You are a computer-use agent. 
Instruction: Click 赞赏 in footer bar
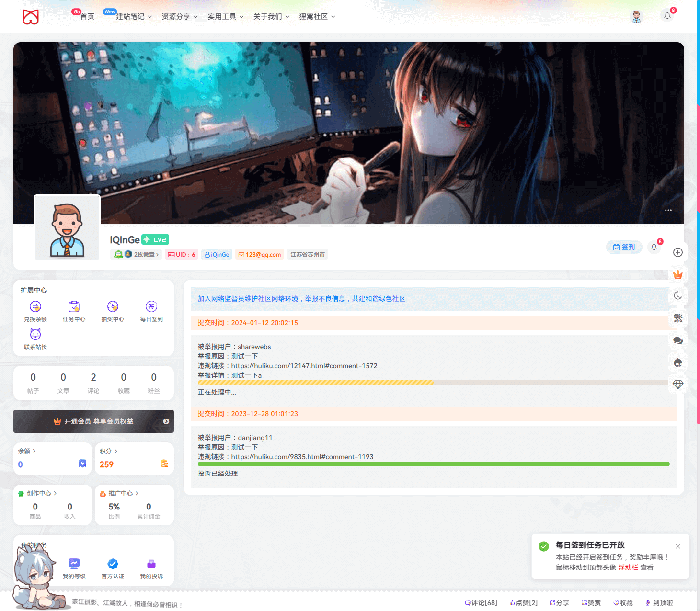[591, 603]
